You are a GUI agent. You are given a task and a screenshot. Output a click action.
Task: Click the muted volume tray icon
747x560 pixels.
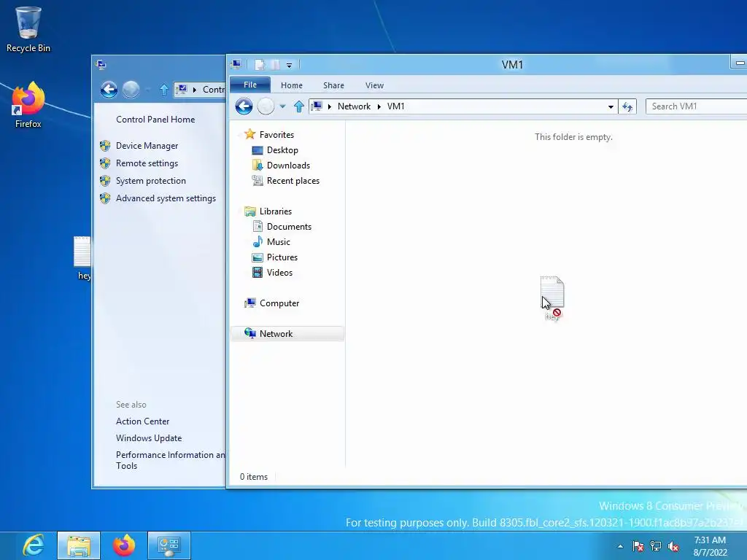pyautogui.click(x=673, y=547)
